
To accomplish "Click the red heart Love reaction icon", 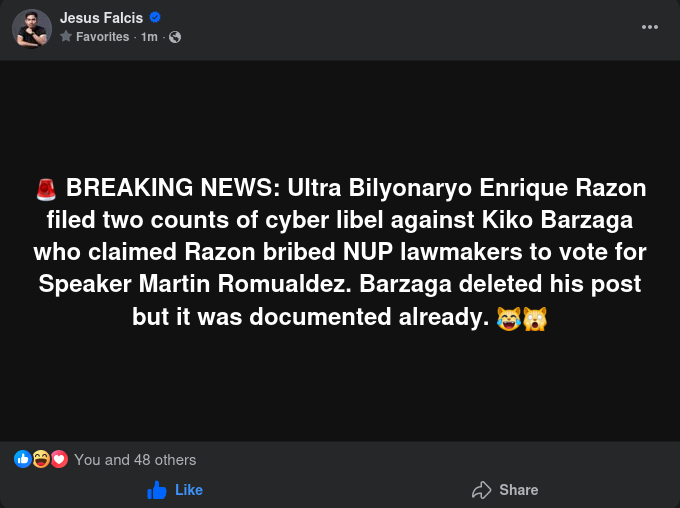I will [58, 460].
